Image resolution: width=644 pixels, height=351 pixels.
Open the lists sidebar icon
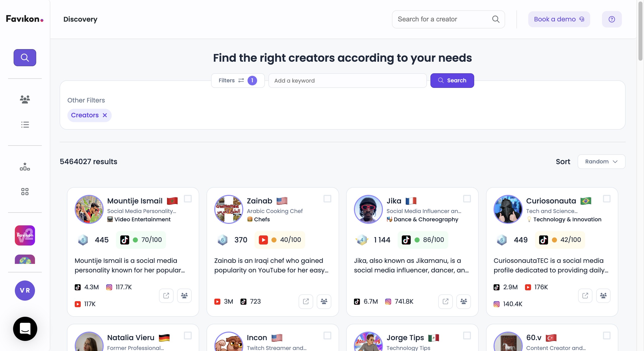click(x=25, y=125)
